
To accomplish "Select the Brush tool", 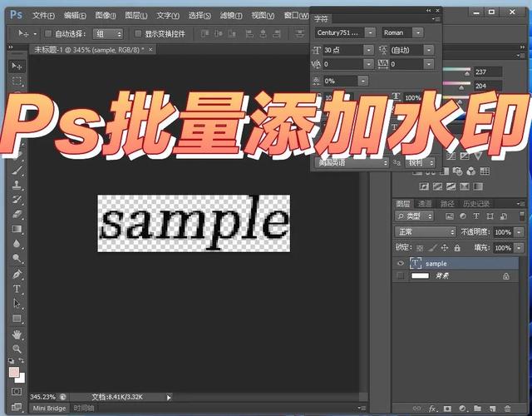I will (x=17, y=170).
